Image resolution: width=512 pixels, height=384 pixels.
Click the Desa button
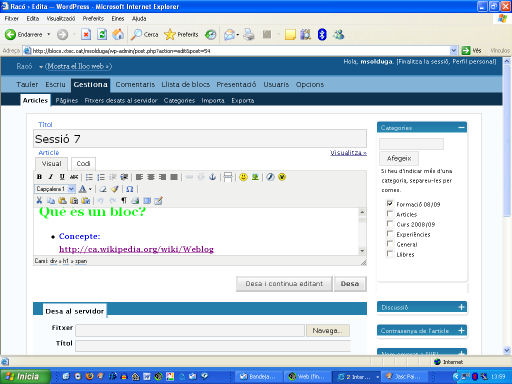(350, 284)
